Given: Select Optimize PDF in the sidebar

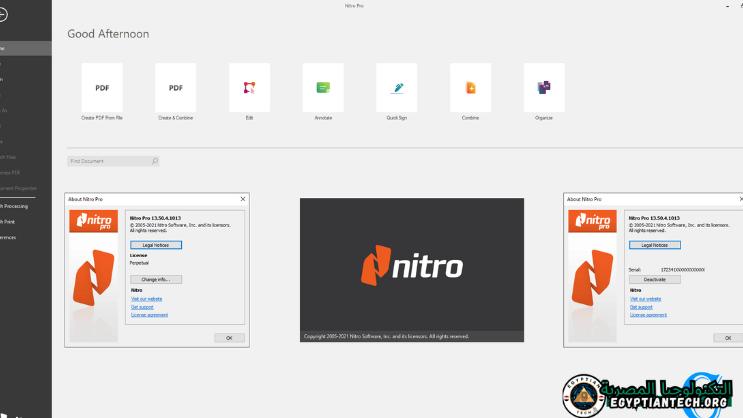Looking at the screenshot, I should pos(10,173).
